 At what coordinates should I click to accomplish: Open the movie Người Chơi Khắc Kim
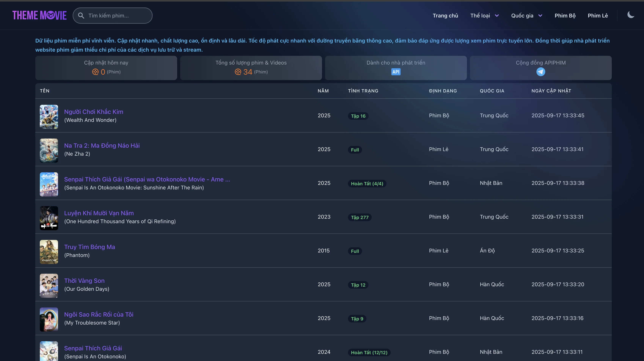click(94, 112)
